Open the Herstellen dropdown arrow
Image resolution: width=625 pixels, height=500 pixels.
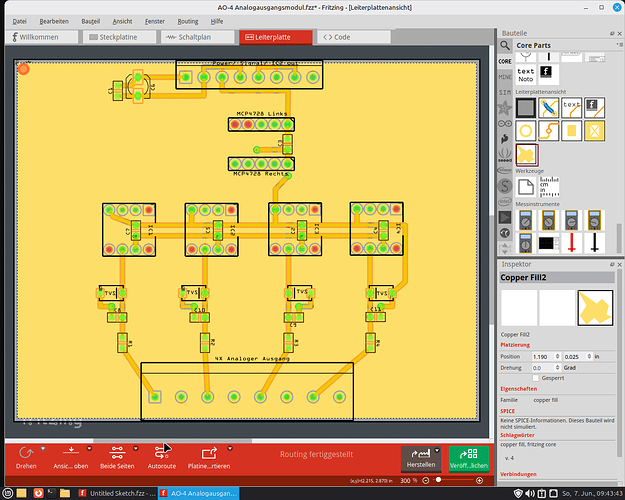pos(437,451)
